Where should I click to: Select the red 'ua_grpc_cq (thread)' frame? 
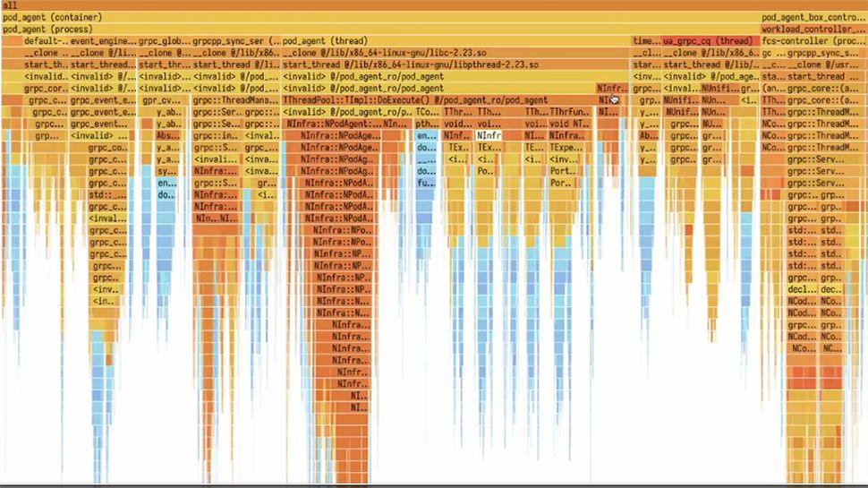point(711,41)
